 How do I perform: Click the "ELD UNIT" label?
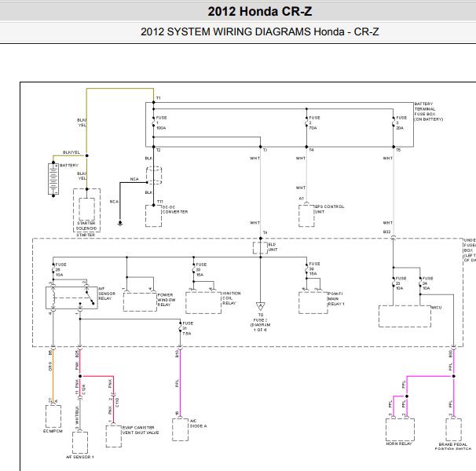(x=273, y=246)
